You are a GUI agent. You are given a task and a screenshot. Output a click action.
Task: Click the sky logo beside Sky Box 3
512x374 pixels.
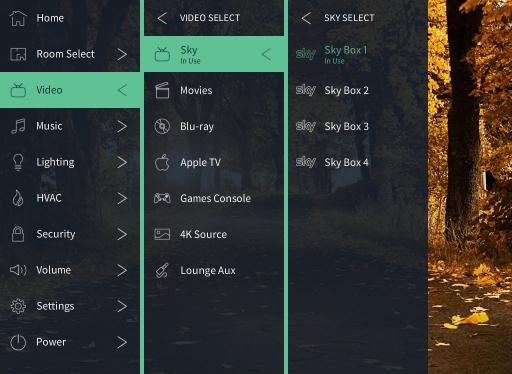click(306, 126)
